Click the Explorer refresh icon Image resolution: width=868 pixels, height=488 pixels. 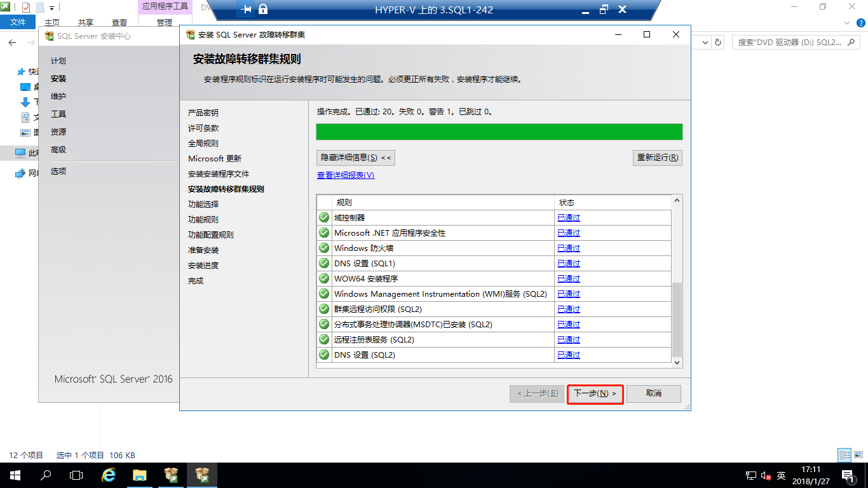point(718,42)
